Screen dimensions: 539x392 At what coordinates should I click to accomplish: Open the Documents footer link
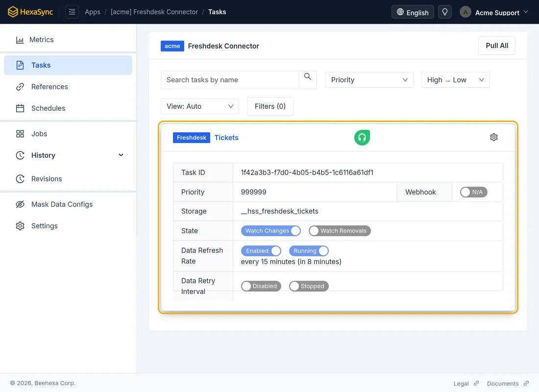(503, 383)
